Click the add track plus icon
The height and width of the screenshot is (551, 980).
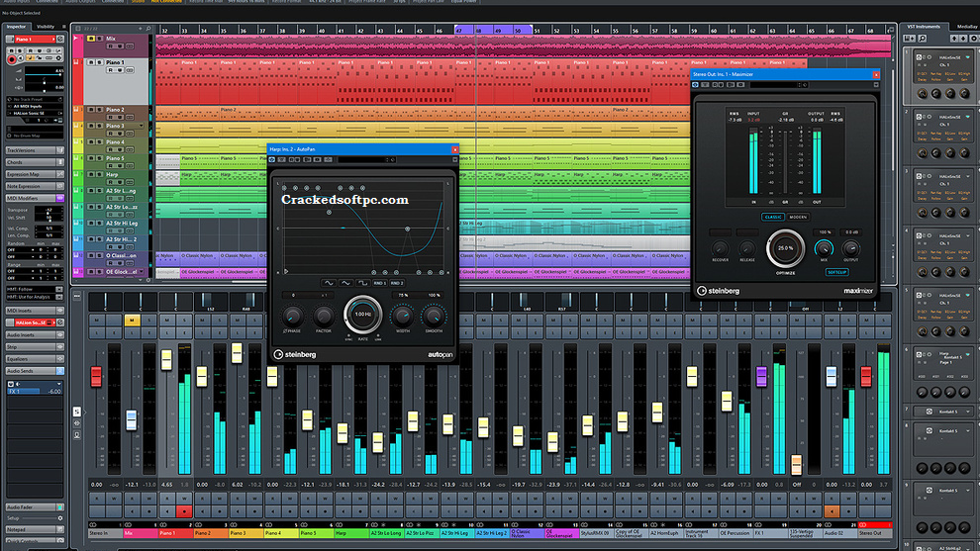click(x=140, y=29)
